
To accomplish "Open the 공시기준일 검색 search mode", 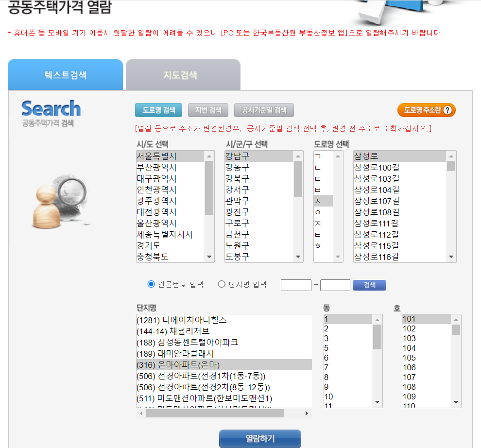I will click(x=264, y=110).
